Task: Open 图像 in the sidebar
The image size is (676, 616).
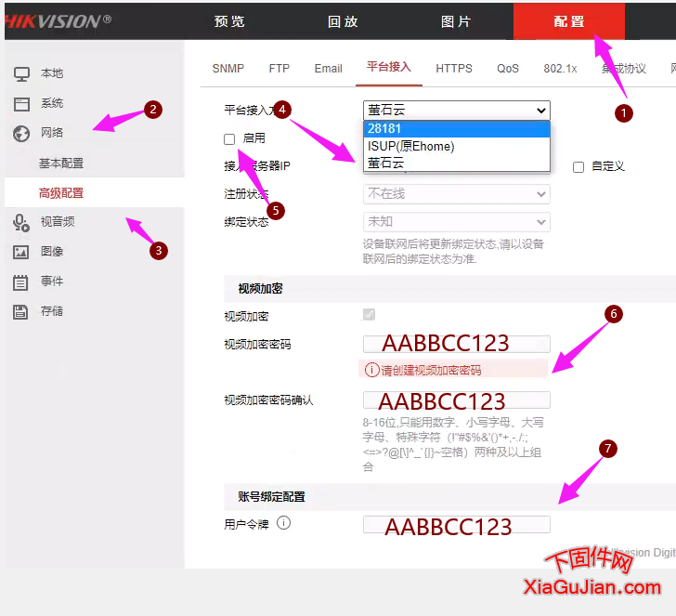Action: (x=52, y=252)
